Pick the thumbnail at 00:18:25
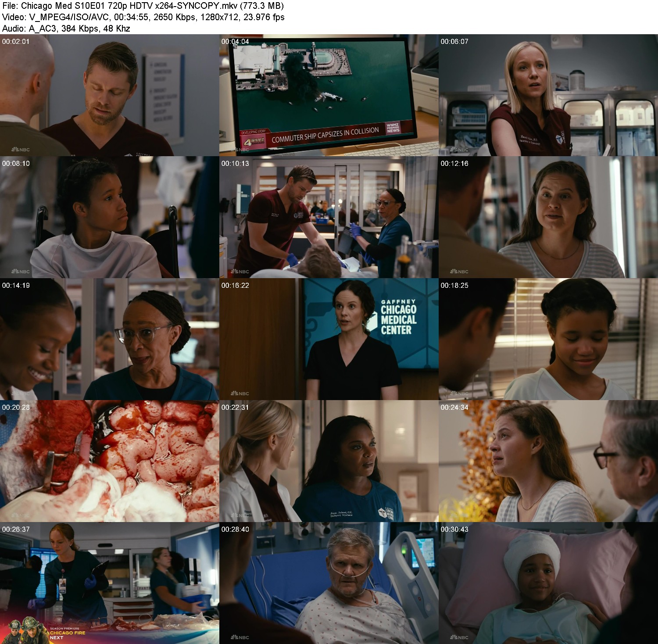Screen dimensions: 658x644 tap(548, 339)
